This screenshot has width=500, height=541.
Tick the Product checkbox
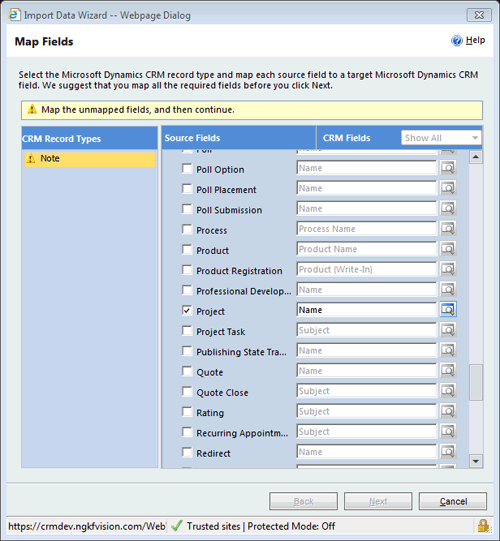187,249
